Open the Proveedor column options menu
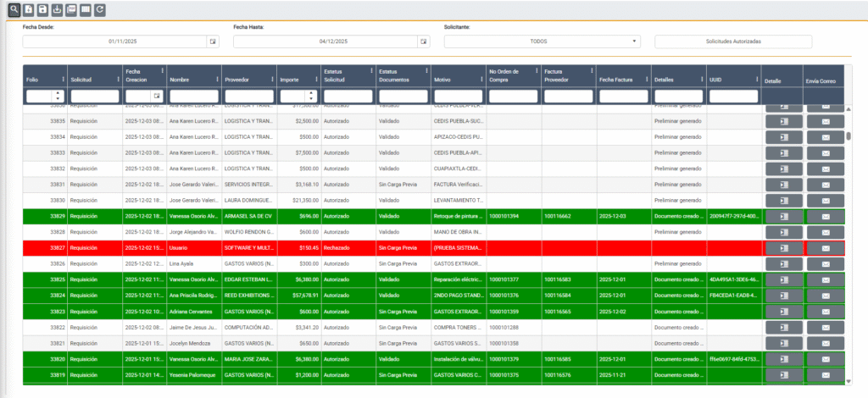The width and height of the screenshot is (868, 398). (x=271, y=80)
